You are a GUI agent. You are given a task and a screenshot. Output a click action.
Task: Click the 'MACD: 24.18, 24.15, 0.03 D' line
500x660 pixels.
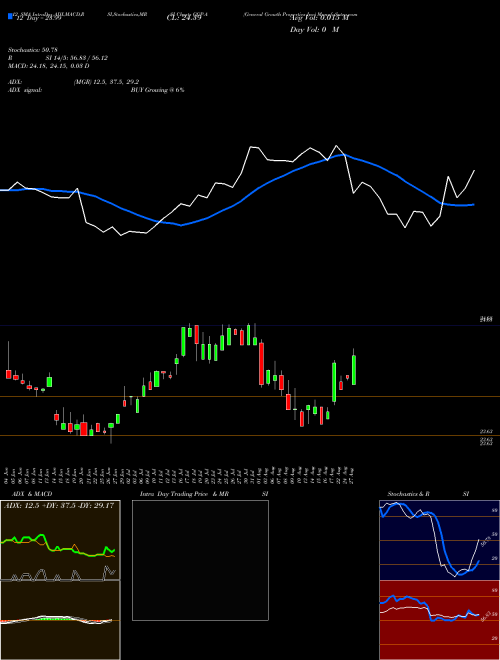pyautogui.click(x=49, y=66)
